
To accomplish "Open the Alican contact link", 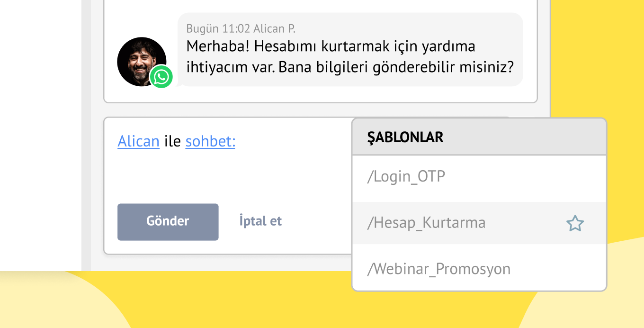I will (x=138, y=141).
